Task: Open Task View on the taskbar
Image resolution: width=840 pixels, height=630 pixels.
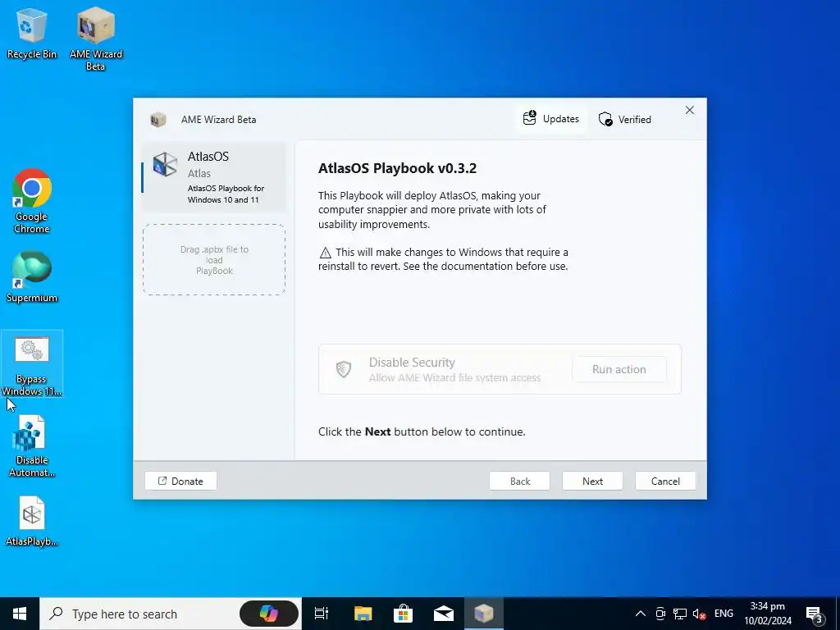Action: 322,614
